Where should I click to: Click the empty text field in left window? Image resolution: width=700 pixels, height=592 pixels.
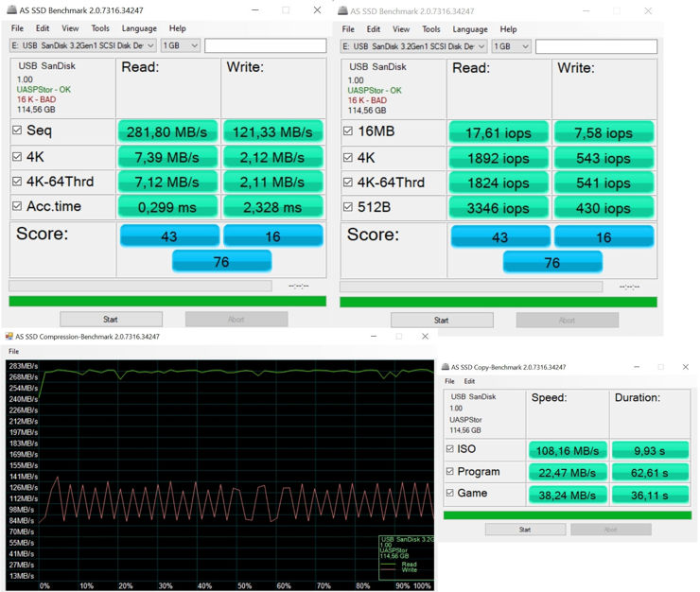(265, 45)
